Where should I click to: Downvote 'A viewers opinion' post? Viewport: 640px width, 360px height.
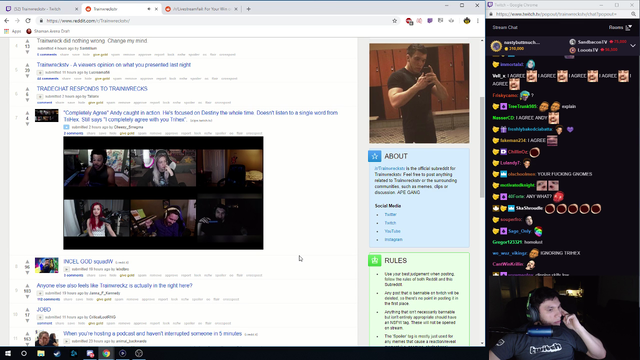point(27,76)
